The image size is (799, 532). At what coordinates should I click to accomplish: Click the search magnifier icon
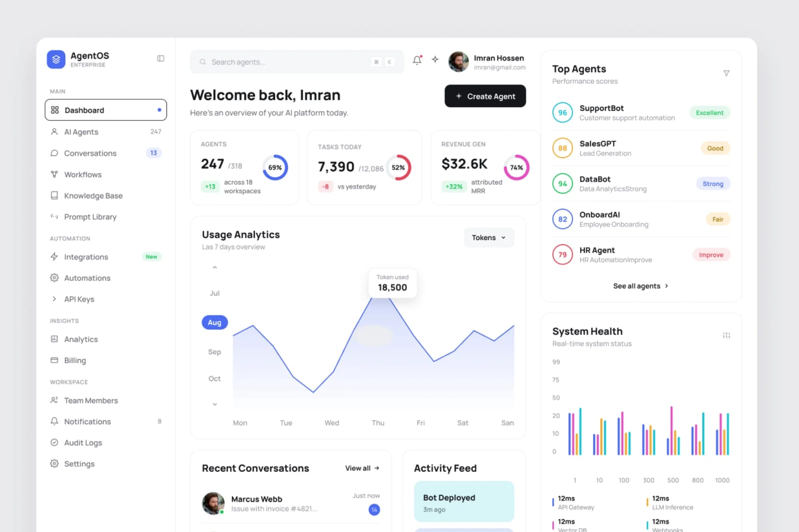pos(203,62)
